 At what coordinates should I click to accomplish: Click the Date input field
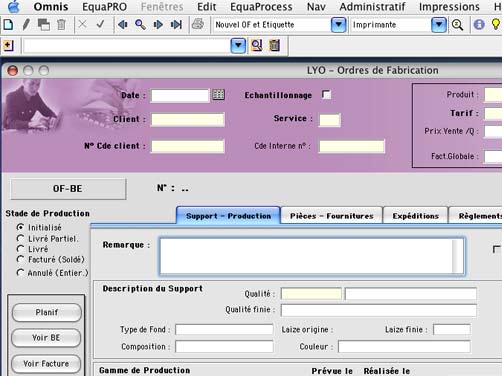pos(180,95)
